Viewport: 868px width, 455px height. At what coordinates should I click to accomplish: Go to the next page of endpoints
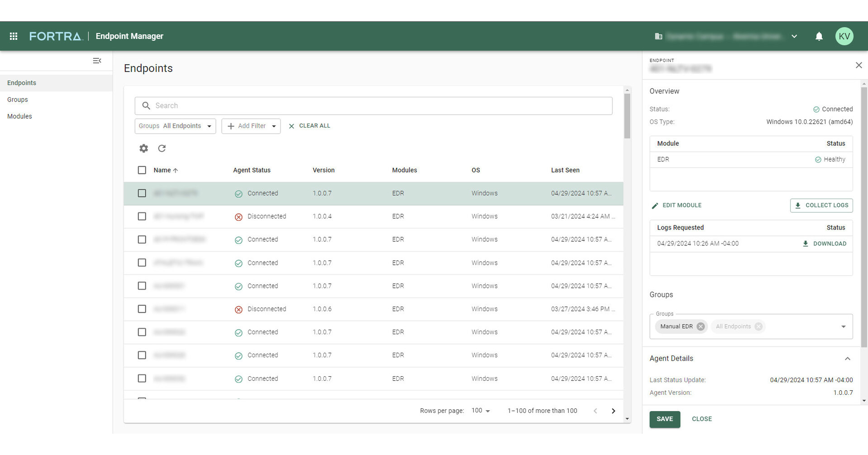(613, 411)
